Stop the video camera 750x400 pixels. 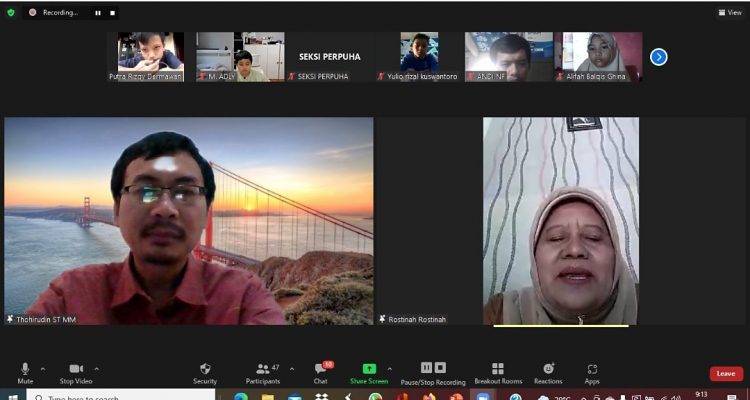(x=75, y=371)
